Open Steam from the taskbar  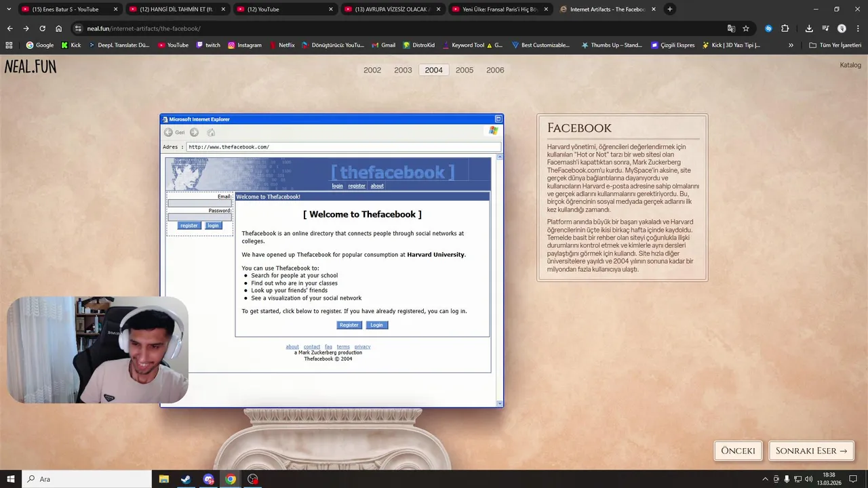coord(185,479)
